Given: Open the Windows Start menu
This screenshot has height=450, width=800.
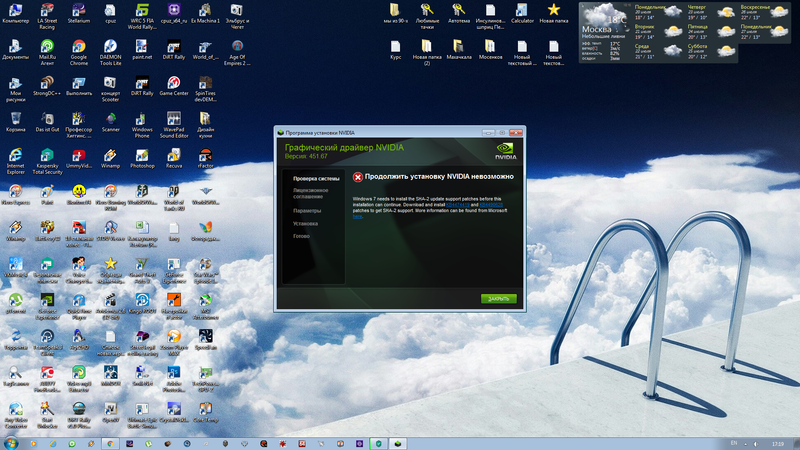Looking at the screenshot, I should pos(11,443).
